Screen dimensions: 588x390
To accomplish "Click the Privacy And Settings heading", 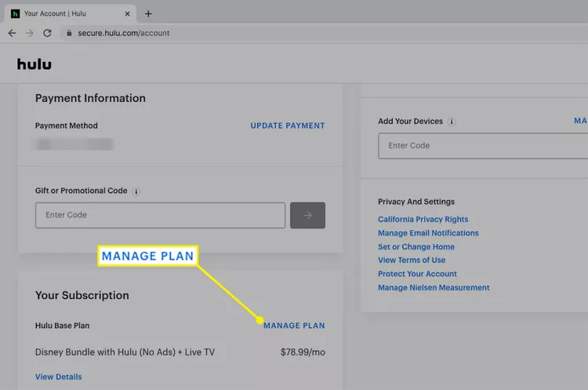I will coord(416,202).
